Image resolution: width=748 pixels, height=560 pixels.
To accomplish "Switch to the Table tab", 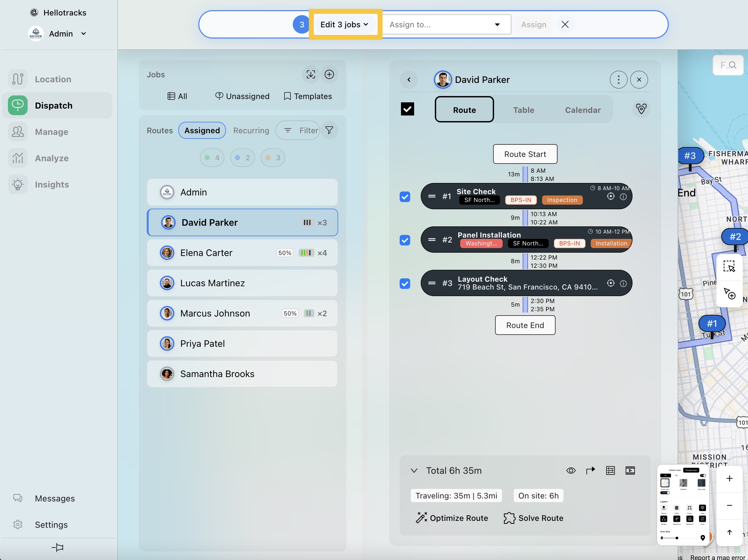I will coord(523,110).
